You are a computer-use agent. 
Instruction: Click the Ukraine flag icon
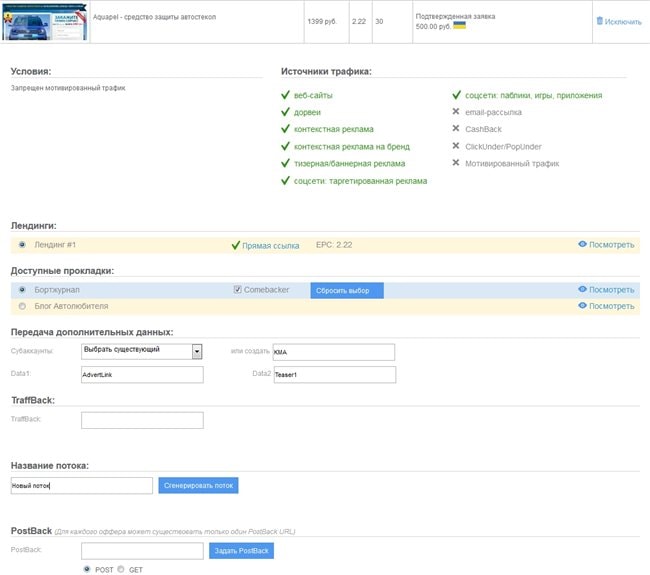click(459, 26)
